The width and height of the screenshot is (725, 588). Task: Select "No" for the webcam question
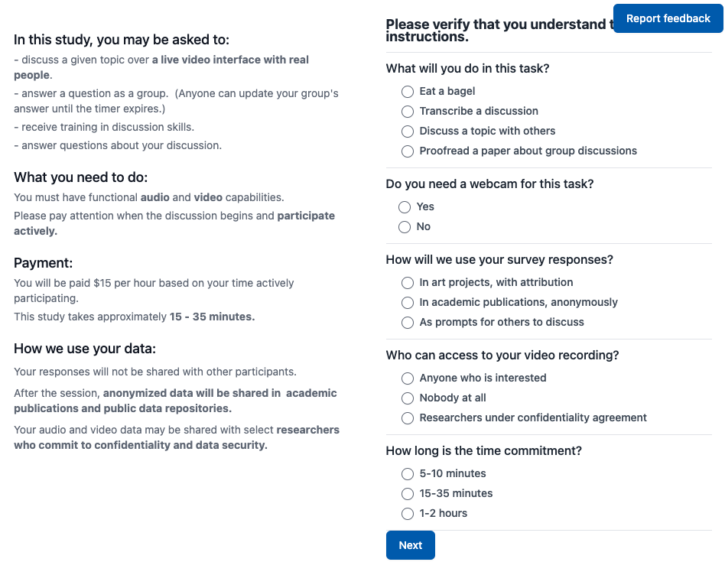pos(404,226)
